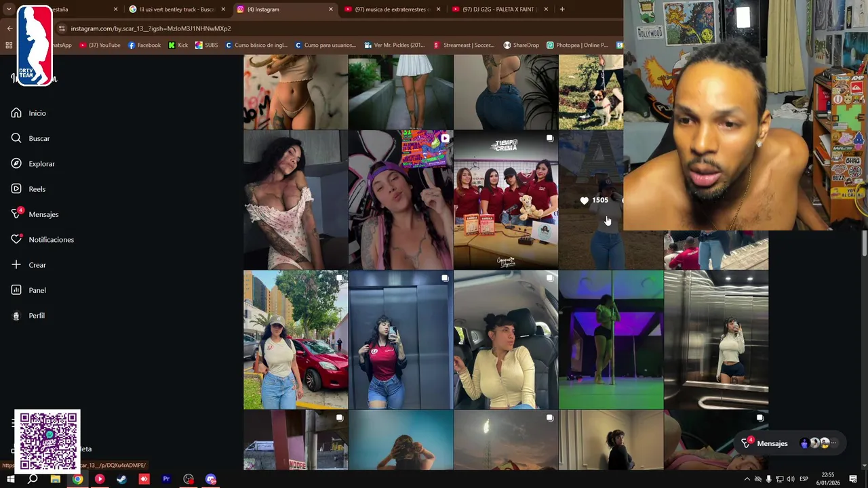The width and height of the screenshot is (868, 488).
Task: Click Crear plus option
Action: (28, 265)
